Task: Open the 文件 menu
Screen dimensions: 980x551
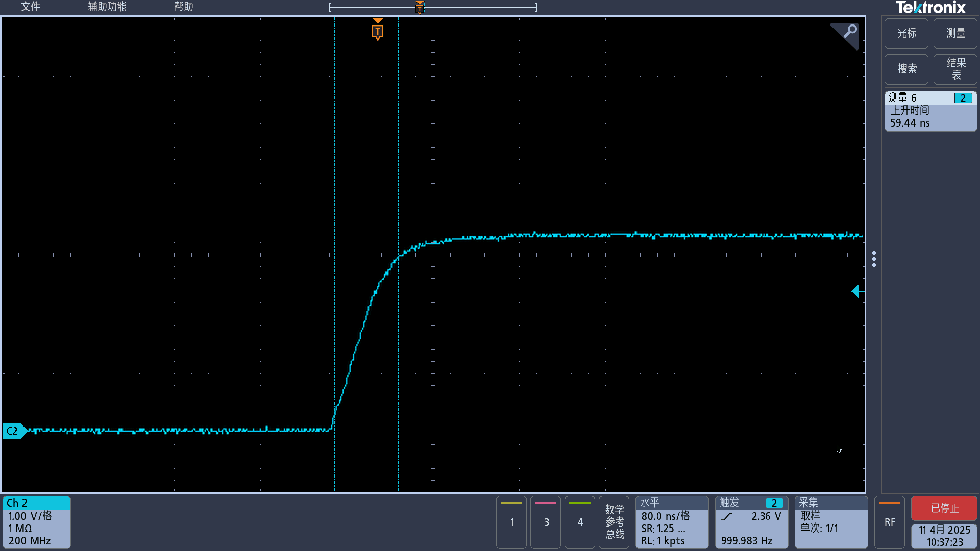Action: click(30, 7)
